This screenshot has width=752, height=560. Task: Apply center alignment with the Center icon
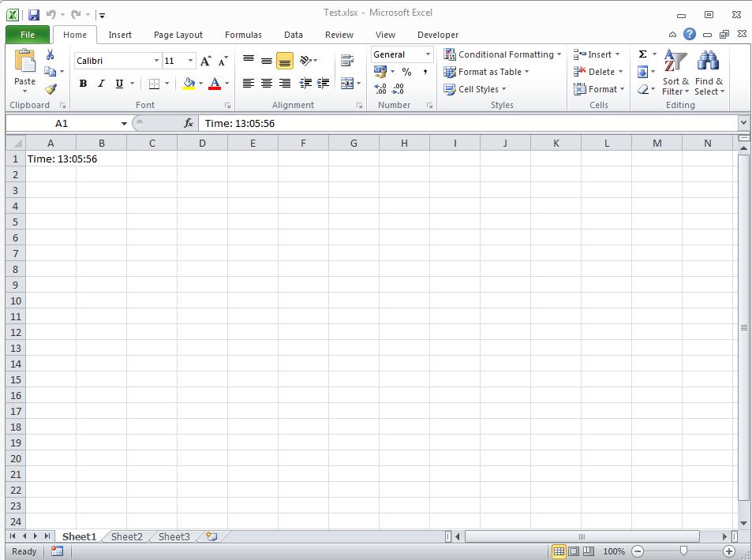point(266,83)
